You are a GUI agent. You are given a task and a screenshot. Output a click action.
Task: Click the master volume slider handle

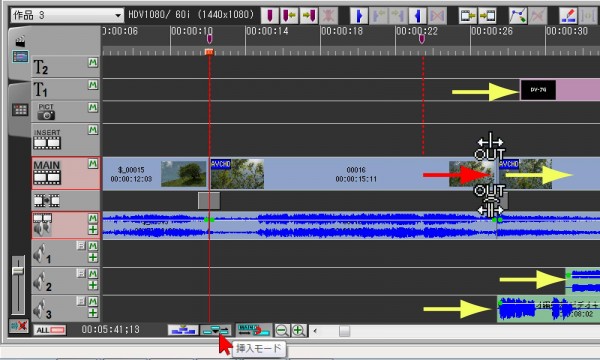[18, 271]
